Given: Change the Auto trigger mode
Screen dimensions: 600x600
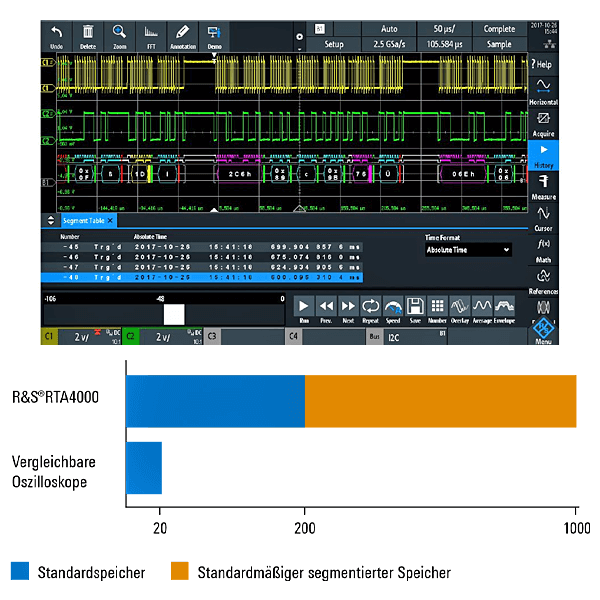Looking at the screenshot, I should (389, 29).
